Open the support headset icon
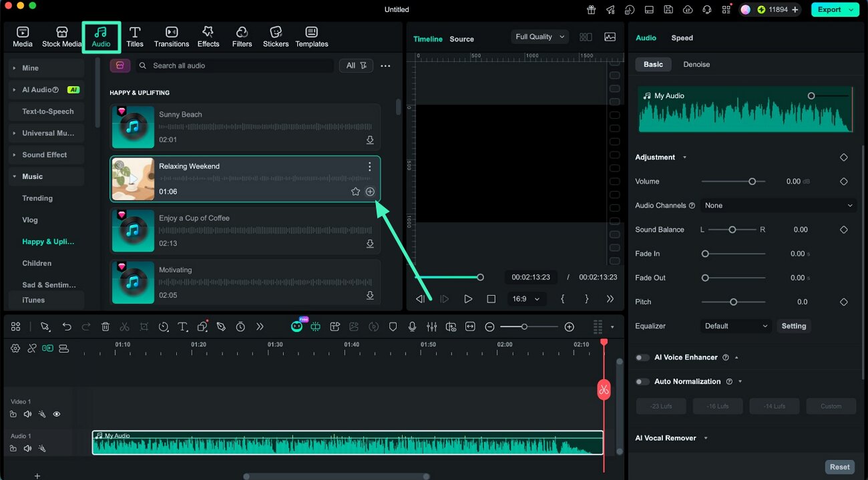 coord(707,9)
